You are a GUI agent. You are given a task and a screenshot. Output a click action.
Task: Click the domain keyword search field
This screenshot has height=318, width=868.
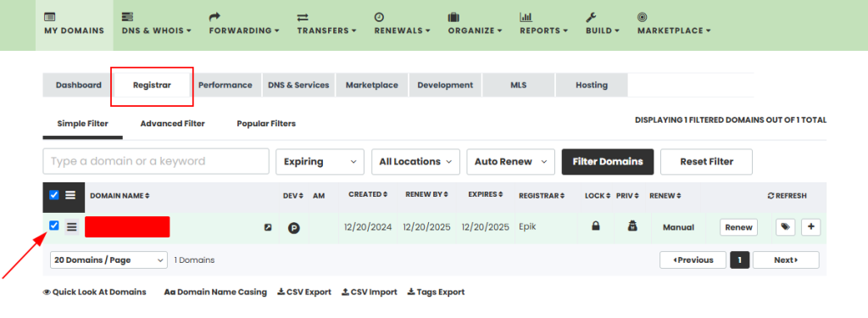click(x=156, y=162)
